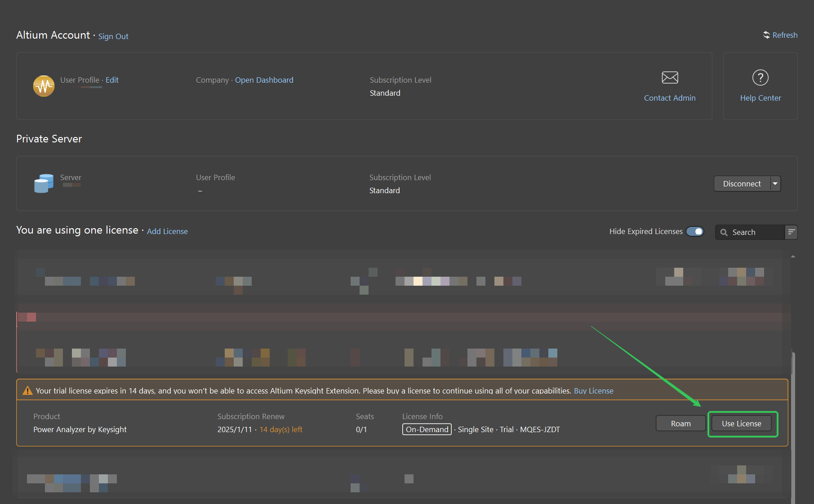Click 'Standard' under Altium Account Subscription Level
This screenshot has width=814, height=504.
click(x=385, y=93)
